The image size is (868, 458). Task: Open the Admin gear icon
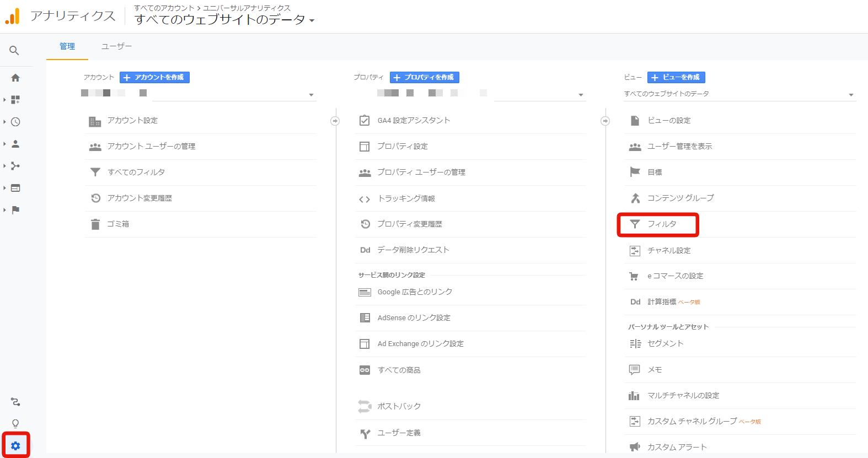pyautogui.click(x=15, y=446)
